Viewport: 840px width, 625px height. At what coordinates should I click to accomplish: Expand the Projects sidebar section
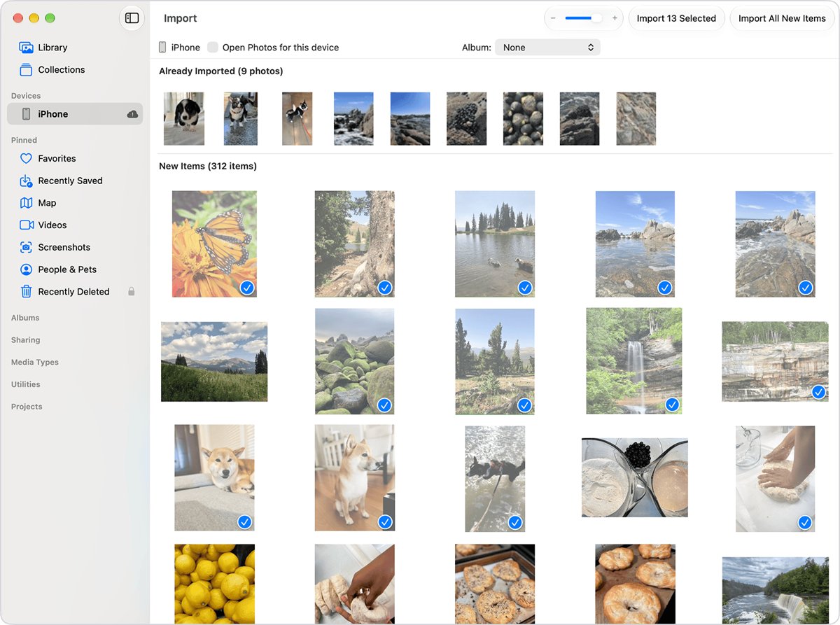click(x=27, y=407)
